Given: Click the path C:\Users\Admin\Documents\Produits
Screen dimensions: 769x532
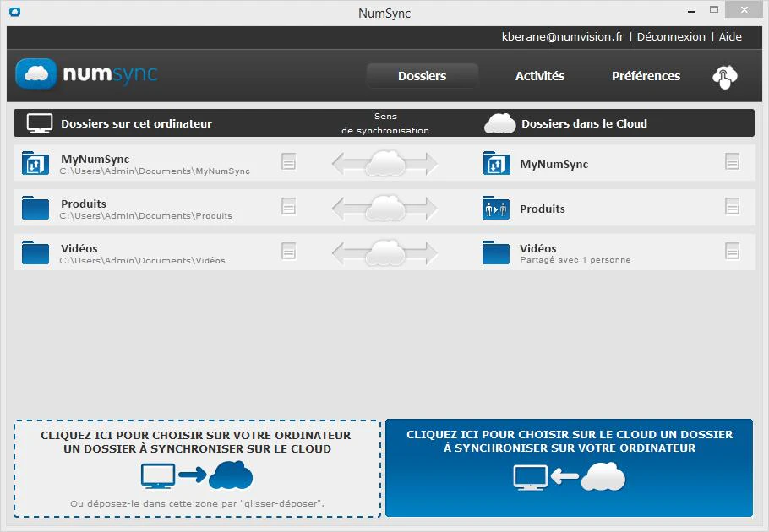Looking at the screenshot, I should click(x=145, y=215).
